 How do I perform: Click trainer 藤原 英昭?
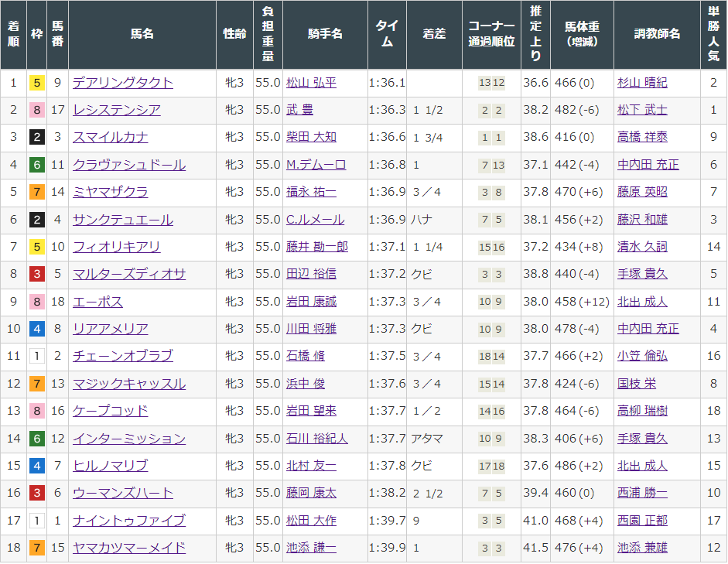[643, 192]
